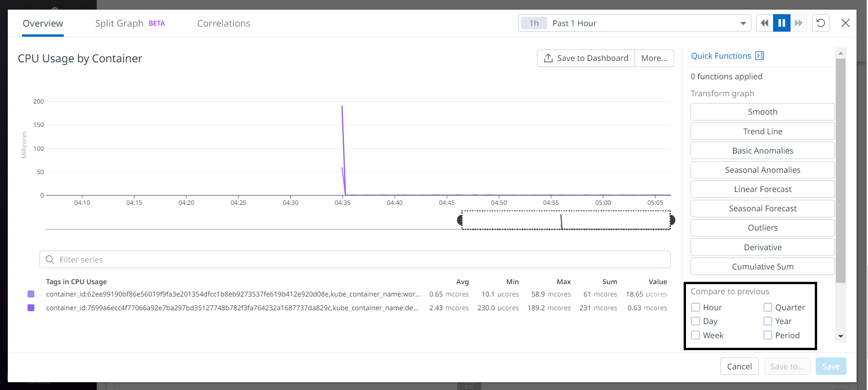The image size is (868, 390).
Task: Pause live graph updates
Action: (782, 23)
